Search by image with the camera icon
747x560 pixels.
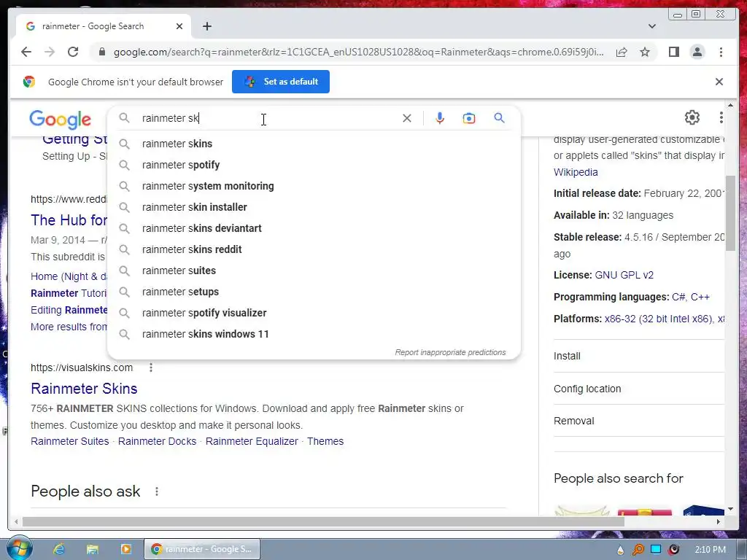click(x=469, y=118)
